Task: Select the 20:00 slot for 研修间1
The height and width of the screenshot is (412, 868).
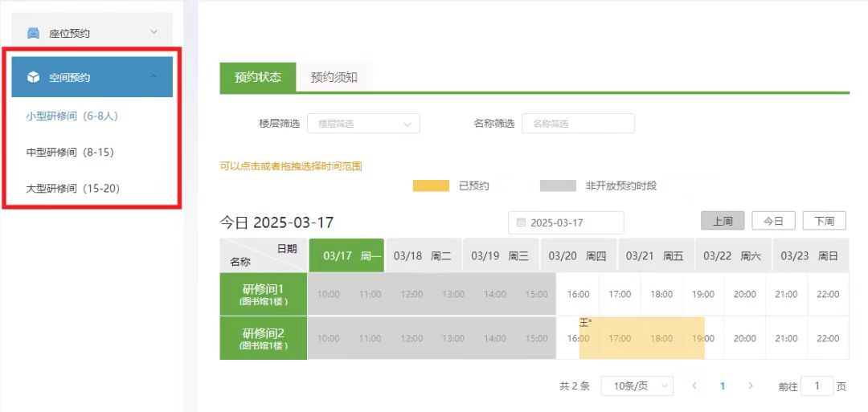Action: (744, 294)
